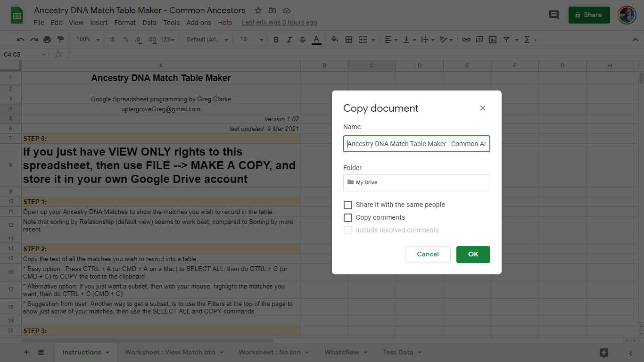This screenshot has height=362, width=644.
Task: Click Decrease decimal places icon
Action: (x=138, y=40)
